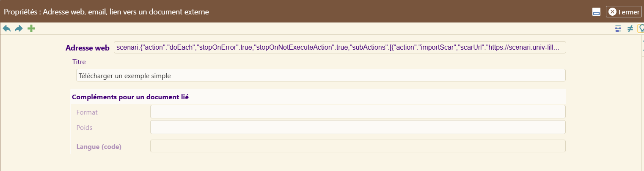
Task: Click the Langue (code) label
Action: 99,147
